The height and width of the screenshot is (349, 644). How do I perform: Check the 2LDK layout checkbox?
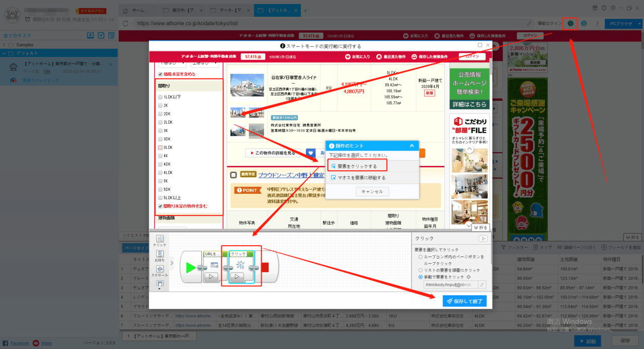click(160, 122)
